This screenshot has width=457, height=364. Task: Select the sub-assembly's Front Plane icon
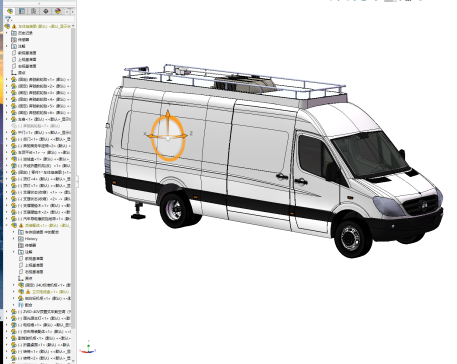pos(21,258)
